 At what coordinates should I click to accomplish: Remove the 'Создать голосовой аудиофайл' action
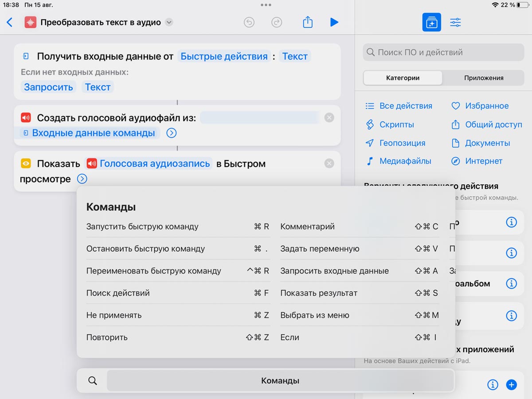[329, 117]
